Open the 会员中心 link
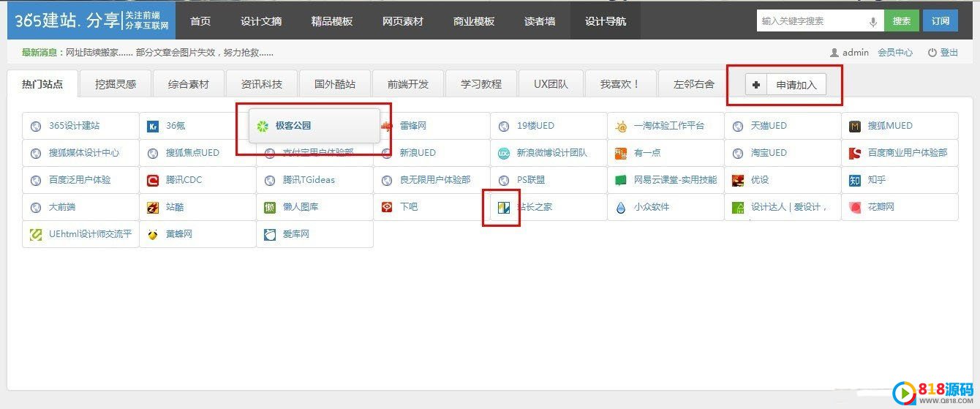This screenshot has height=409, width=980. (895, 53)
